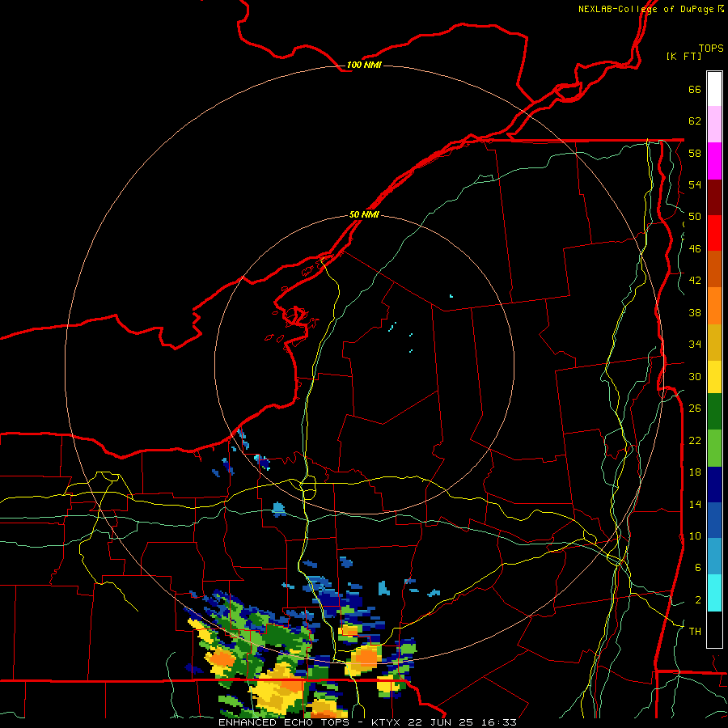This screenshot has width=728, height=728.
Task: Click the black TH swatch in legend
Action: [714, 629]
